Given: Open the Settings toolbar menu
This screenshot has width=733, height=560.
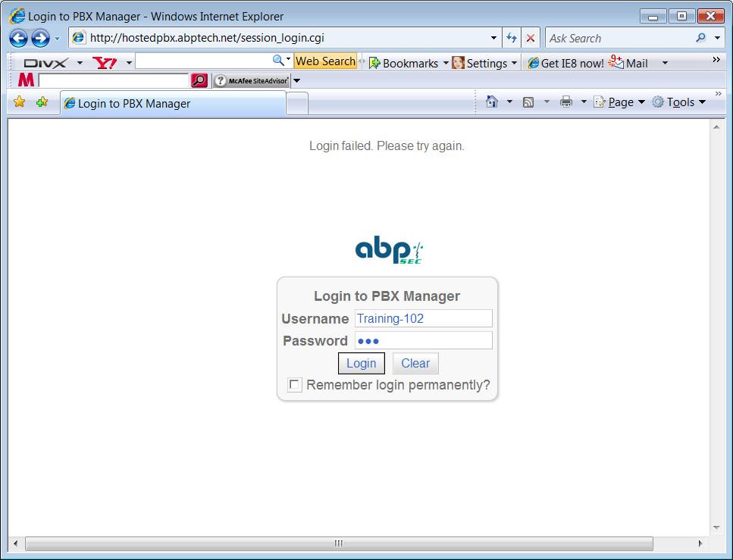Looking at the screenshot, I should tap(485, 63).
